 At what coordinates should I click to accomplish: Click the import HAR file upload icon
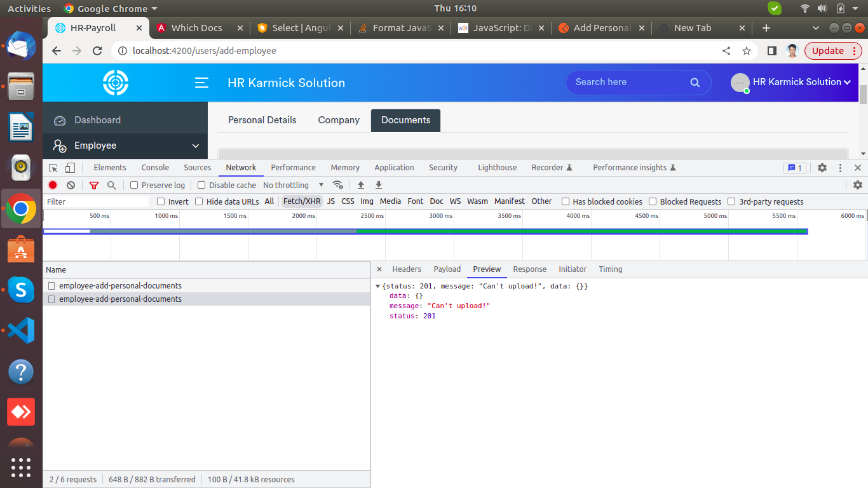pos(361,185)
